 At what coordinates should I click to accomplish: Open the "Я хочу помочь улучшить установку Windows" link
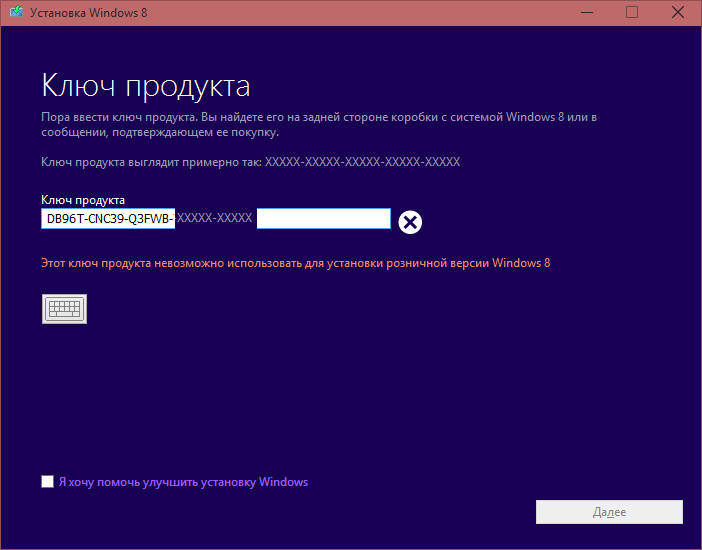tap(183, 482)
